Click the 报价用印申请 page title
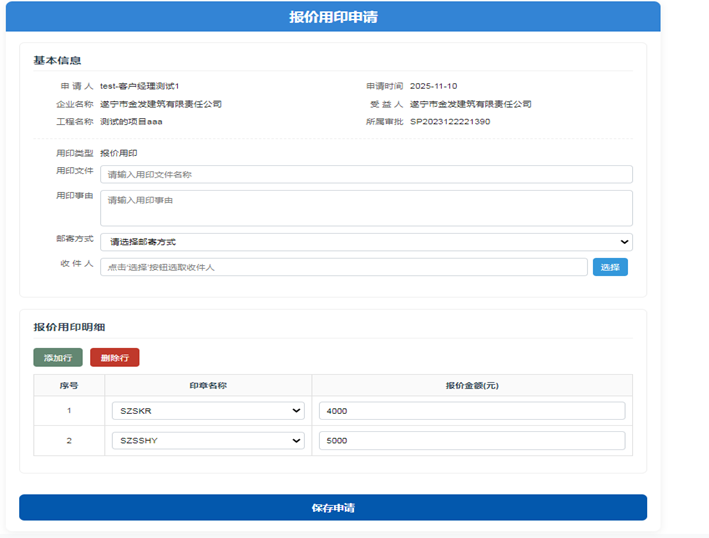Screen dimensions: 709x538 333,17
